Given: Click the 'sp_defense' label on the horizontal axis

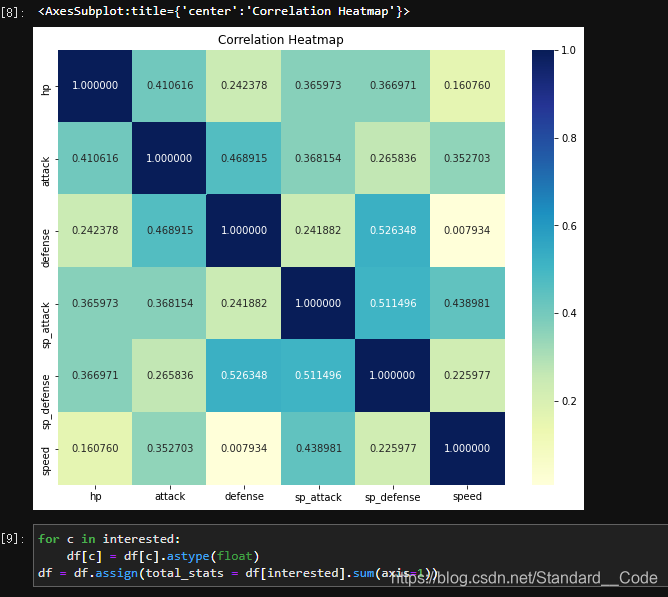Looking at the screenshot, I should [x=393, y=497].
